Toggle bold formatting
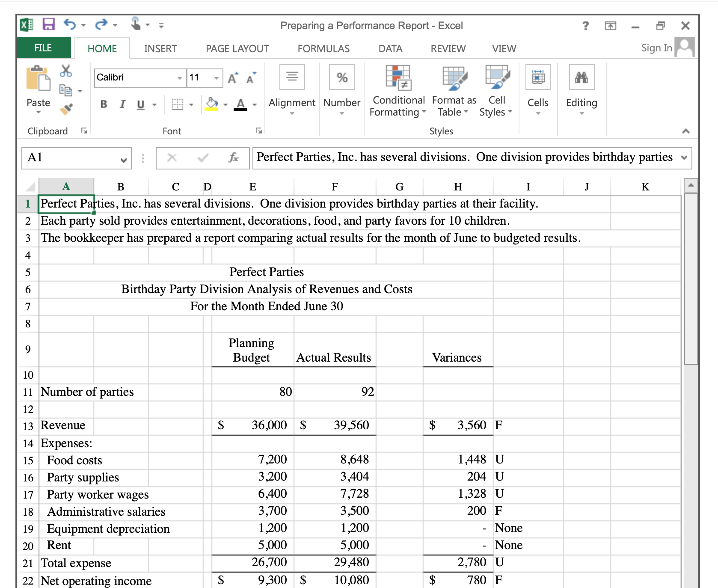The height and width of the screenshot is (588, 718). pyautogui.click(x=103, y=104)
